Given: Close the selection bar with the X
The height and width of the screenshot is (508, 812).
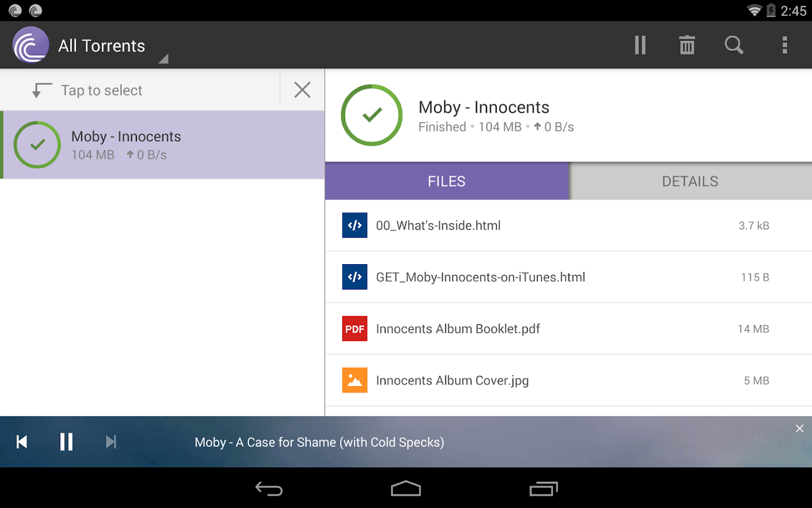Looking at the screenshot, I should (x=302, y=90).
